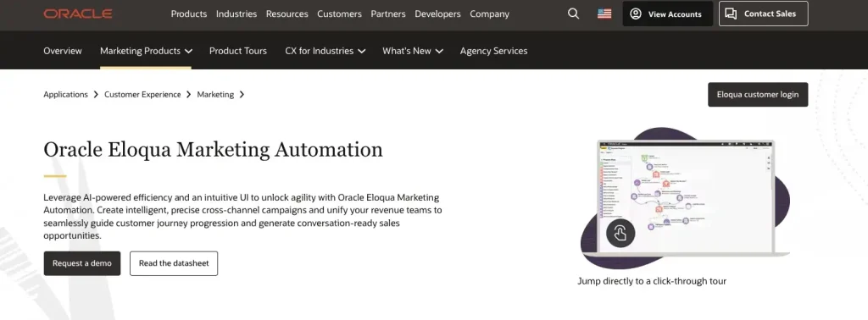Click the Eloqua customer login button
The height and width of the screenshot is (320, 868).
click(758, 95)
